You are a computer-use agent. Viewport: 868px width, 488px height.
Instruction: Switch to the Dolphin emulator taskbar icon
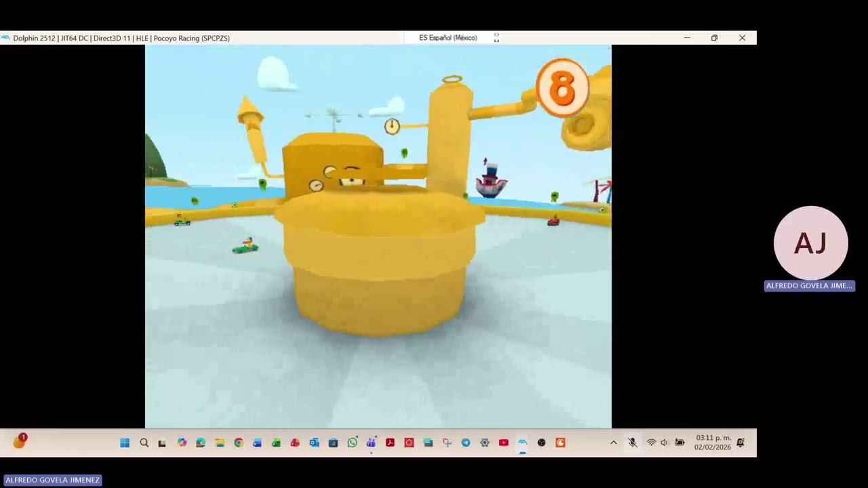[x=522, y=443]
